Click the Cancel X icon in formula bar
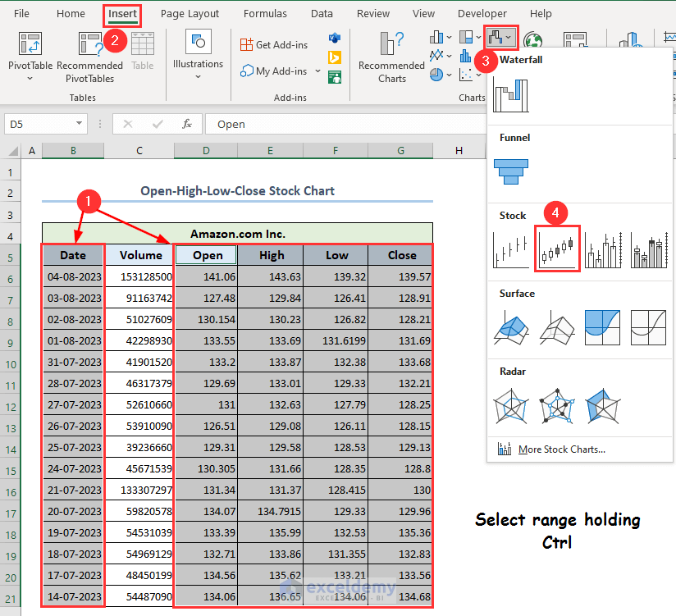 [128, 124]
